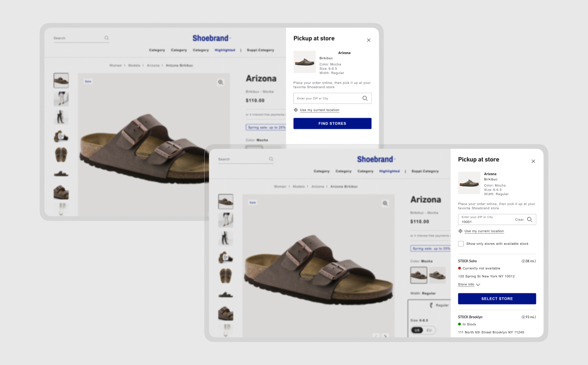588x365 pixels.
Task: Click the address 120 Spring St New York
Action: click(x=486, y=276)
